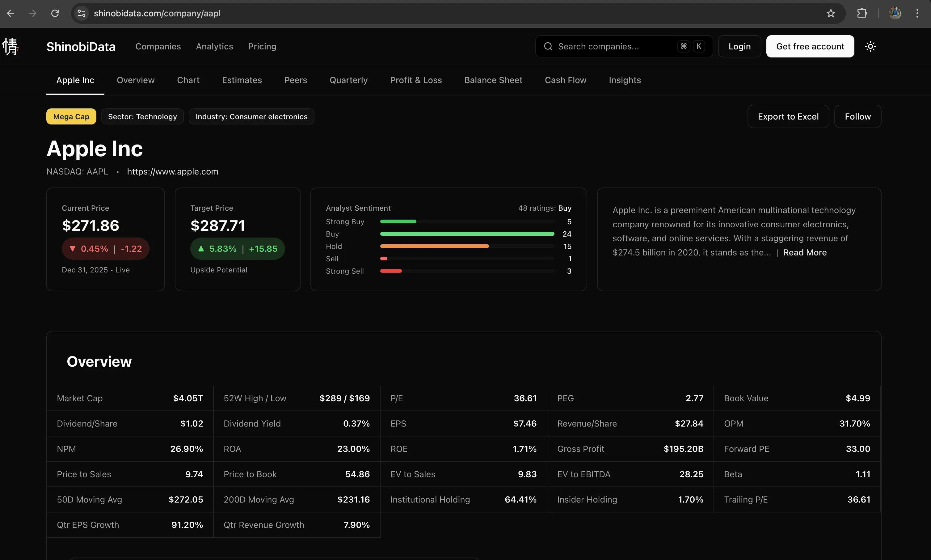Switch to the Peers tab

(x=296, y=80)
